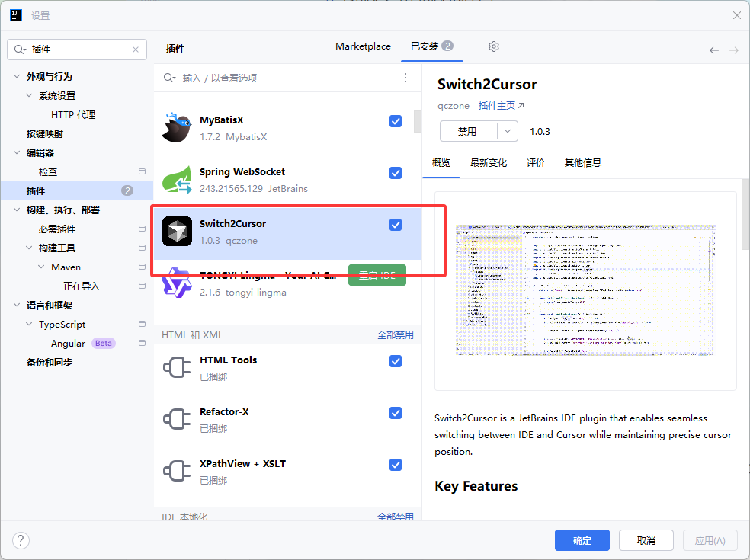Click the project-level icon beside 正在导入
This screenshot has height=560, width=750.
(x=142, y=286)
